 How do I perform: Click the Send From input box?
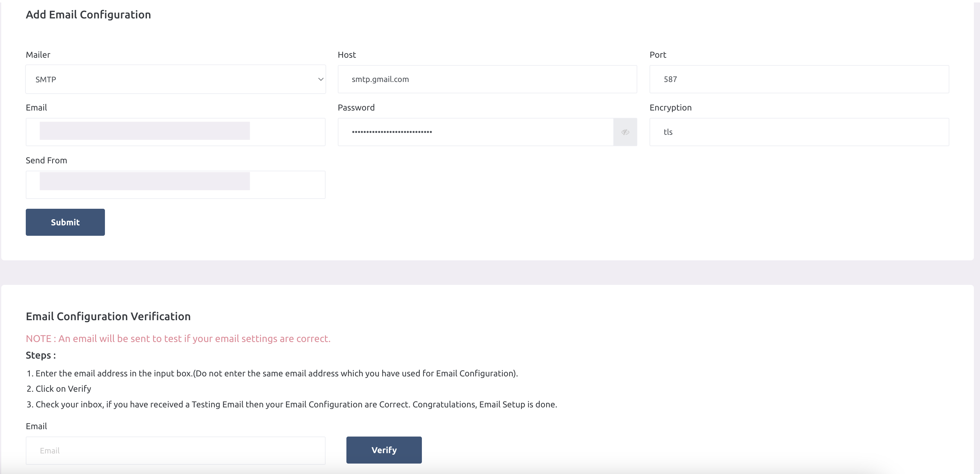tap(175, 185)
